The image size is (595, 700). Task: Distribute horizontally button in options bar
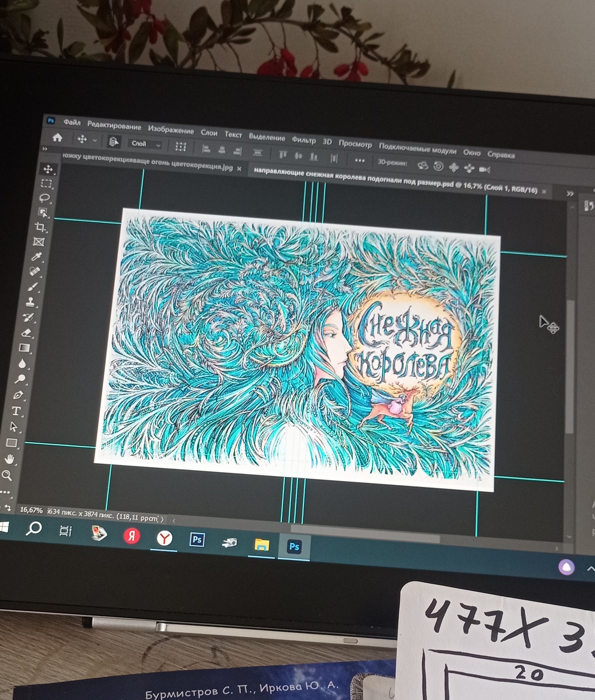334,158
